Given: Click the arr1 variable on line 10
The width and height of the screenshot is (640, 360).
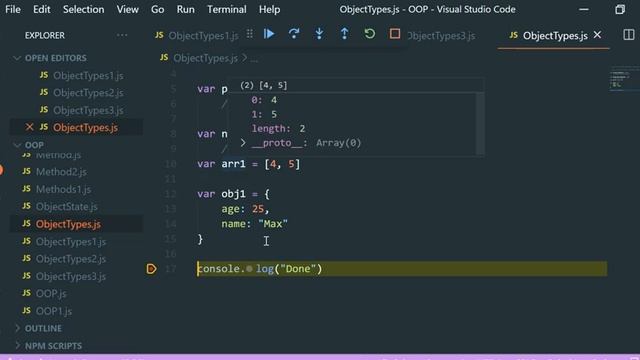Looking at the screenshot, I should 233,164.
